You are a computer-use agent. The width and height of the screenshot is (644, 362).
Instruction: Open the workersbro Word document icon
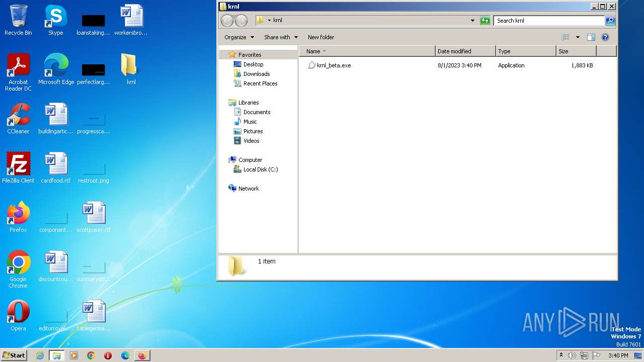(x=131, y=20)
